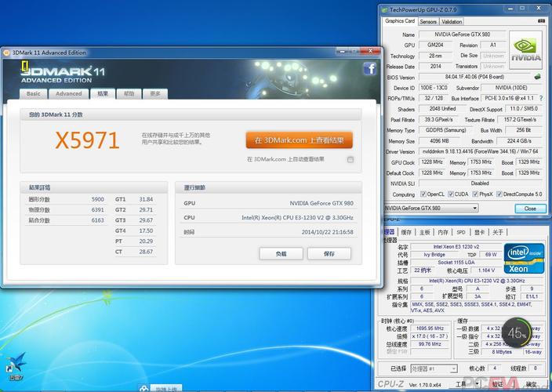Open the NVIDIA GeForce GTX 980 GPU selector dropdown
The width and height of the screenshot is (552, 392).
point(430,209)
